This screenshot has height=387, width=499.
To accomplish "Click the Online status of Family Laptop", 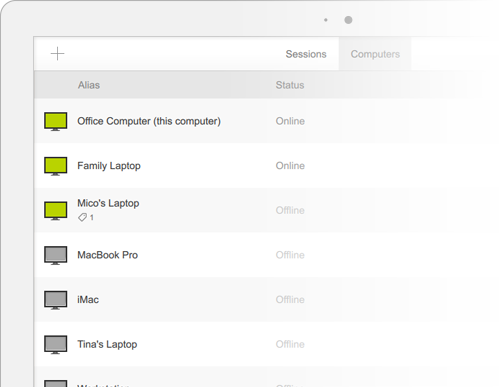I will [290, 166].
